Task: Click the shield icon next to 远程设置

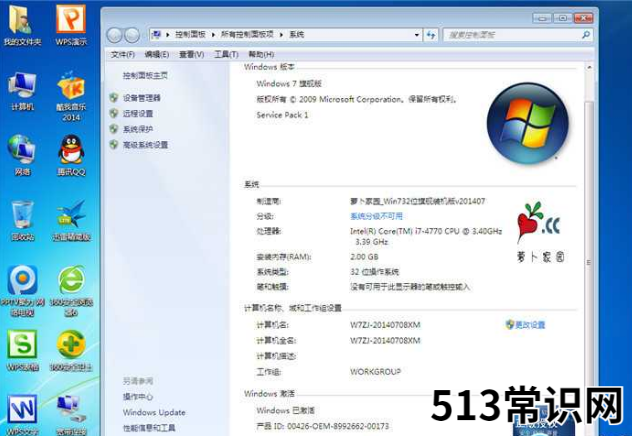Action: point(114,113)
